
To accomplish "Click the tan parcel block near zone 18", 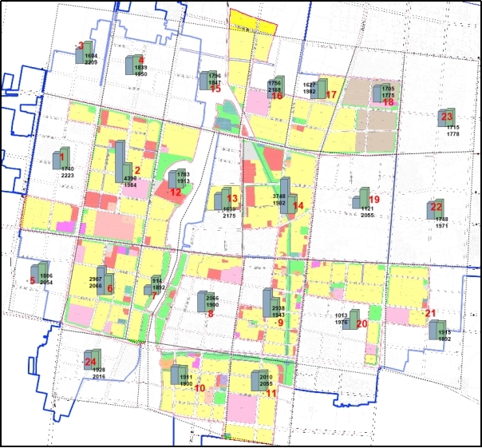I will (371, 120).
